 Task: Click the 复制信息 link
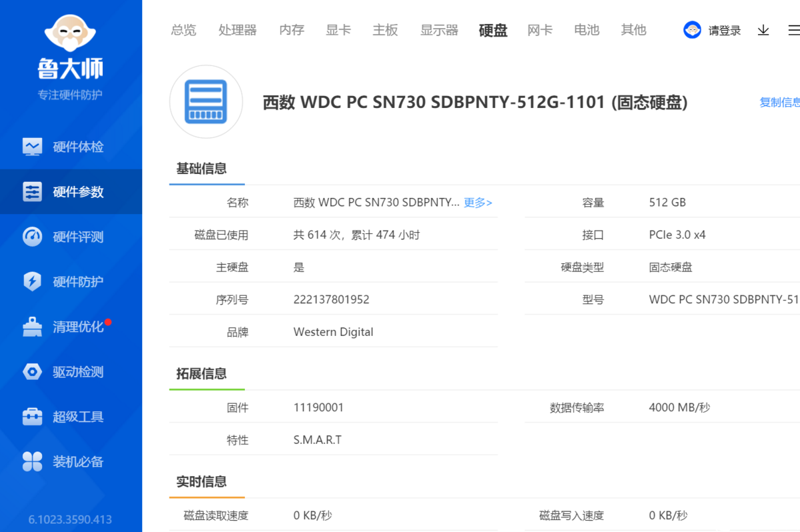(779, 103)
